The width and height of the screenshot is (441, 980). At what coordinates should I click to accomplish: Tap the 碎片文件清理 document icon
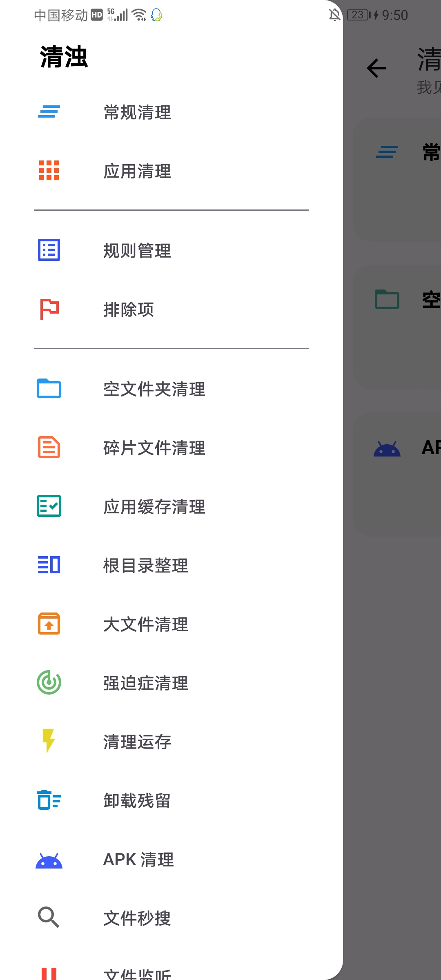(x=49, y=447)
